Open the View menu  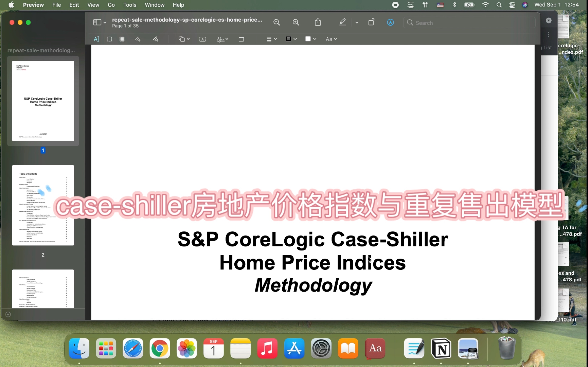[93, 5]
